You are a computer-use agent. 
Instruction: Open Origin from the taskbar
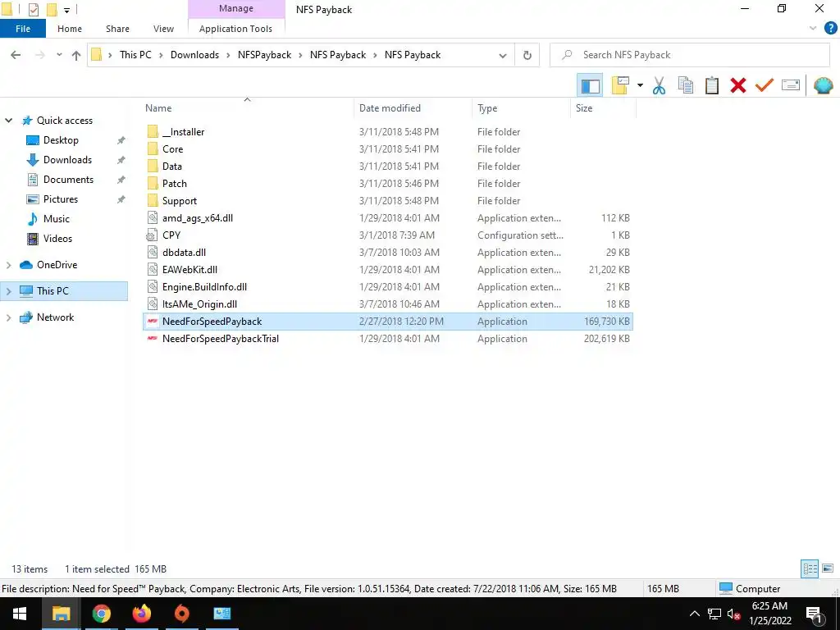point(182,614)
